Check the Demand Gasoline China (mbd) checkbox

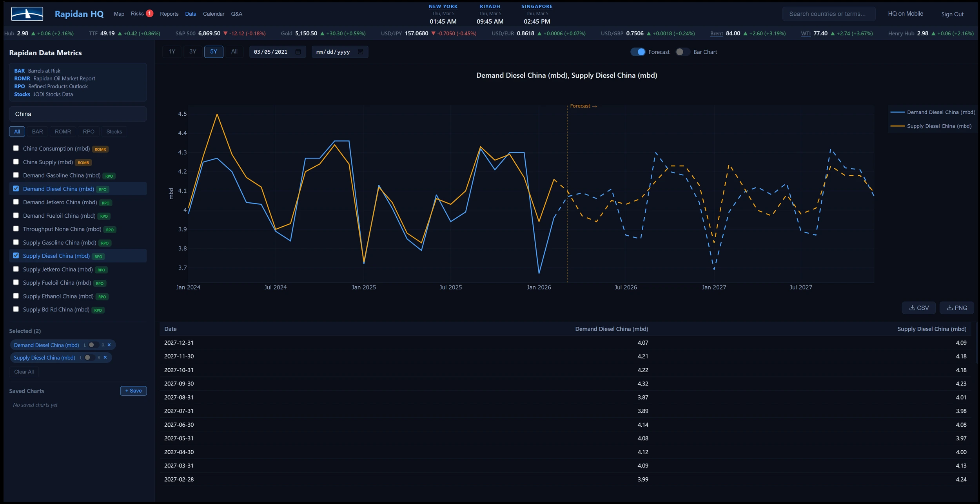coord(16,175)
